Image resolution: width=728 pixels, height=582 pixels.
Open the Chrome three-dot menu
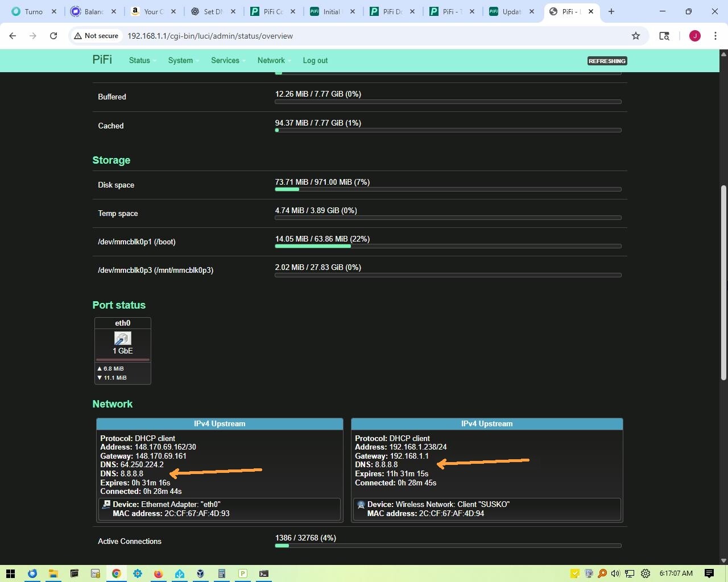click(x=715, y=36)
